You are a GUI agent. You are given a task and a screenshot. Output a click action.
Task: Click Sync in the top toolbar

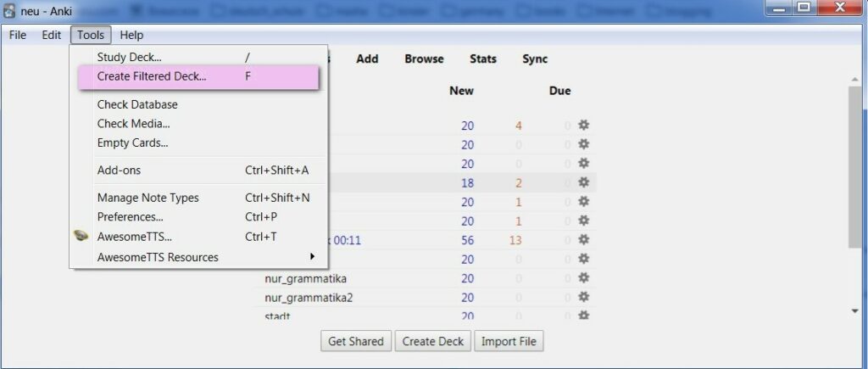[x=535, y=59]
